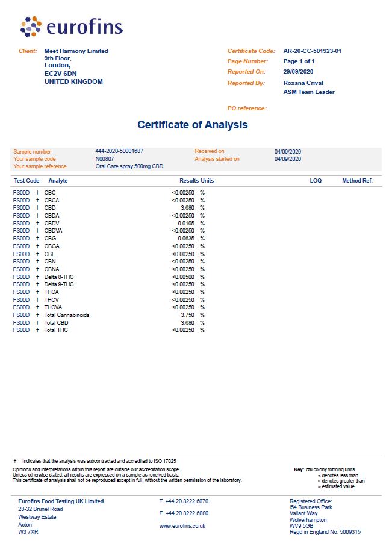The width and height of the screenshot is (392, 555).
Task: Click sample reference Oral Care spray 500mg CBD
Action: [129, 166]
